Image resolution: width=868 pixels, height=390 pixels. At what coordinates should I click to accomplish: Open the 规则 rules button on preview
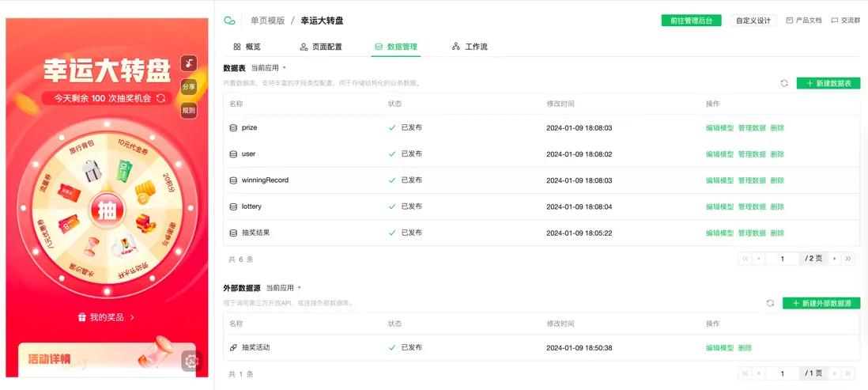pyautogui.click(x=188, y=111)
